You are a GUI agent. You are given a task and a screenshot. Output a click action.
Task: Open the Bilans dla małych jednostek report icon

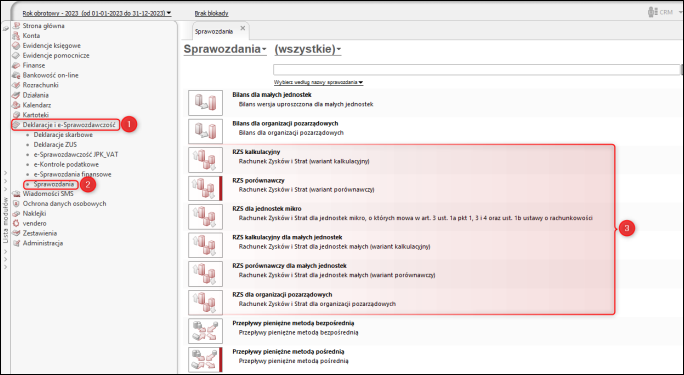(x=205, y=103)
